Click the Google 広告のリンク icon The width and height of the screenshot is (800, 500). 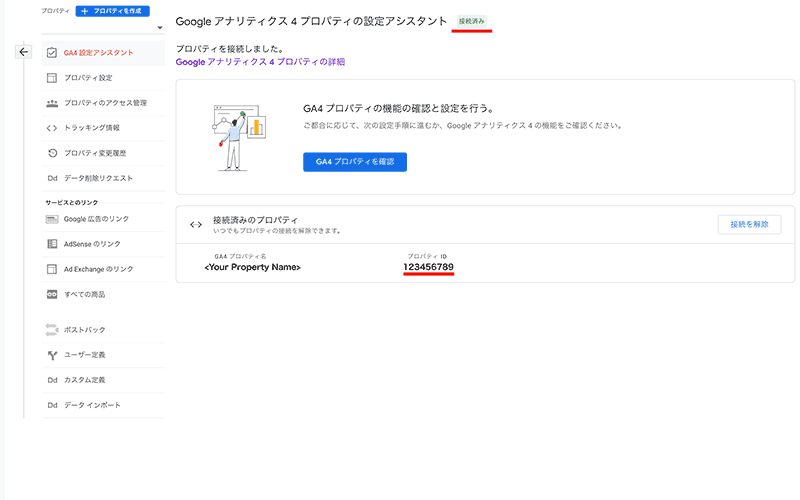click(x=52, y=219)
